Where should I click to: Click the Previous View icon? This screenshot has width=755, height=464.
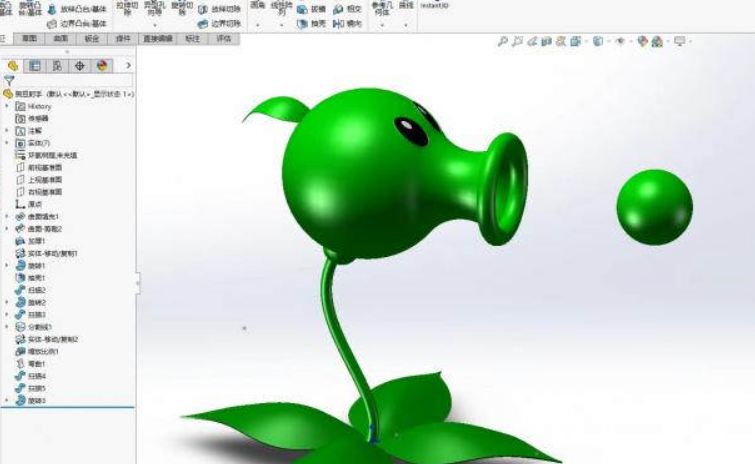coord(532,41)
